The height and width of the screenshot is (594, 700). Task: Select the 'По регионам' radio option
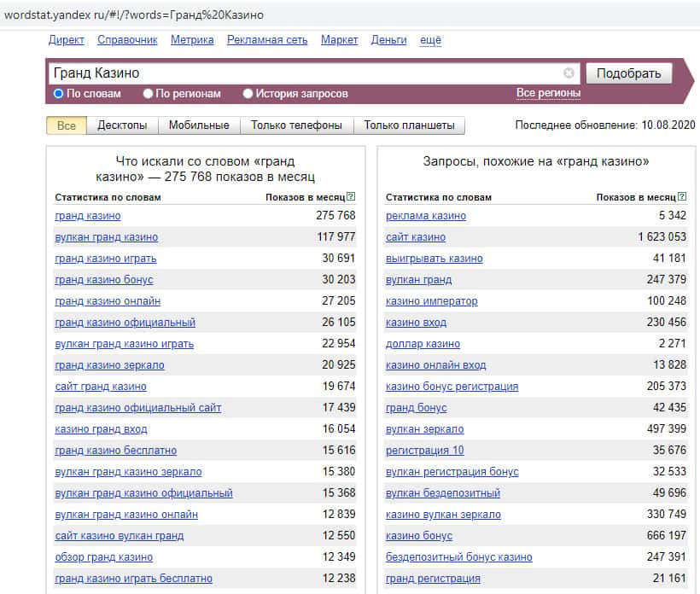tap(149, 94)
